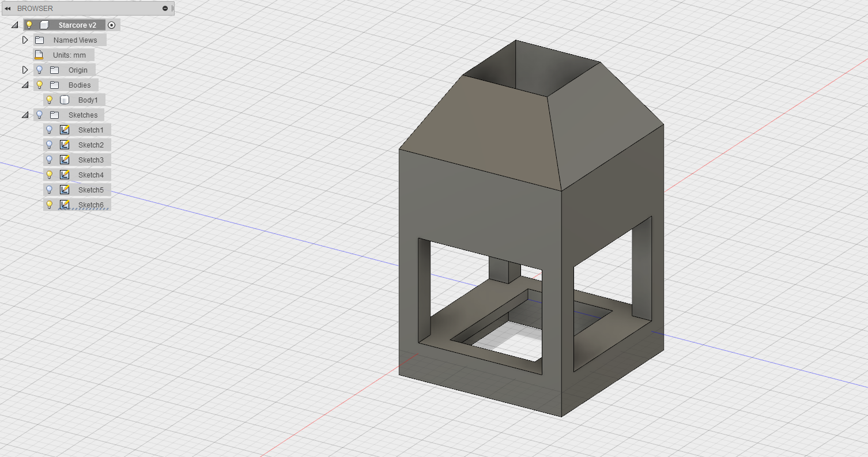Click the Sketches folder icon
The image size is (868, 457).
(x=55, y=115)
